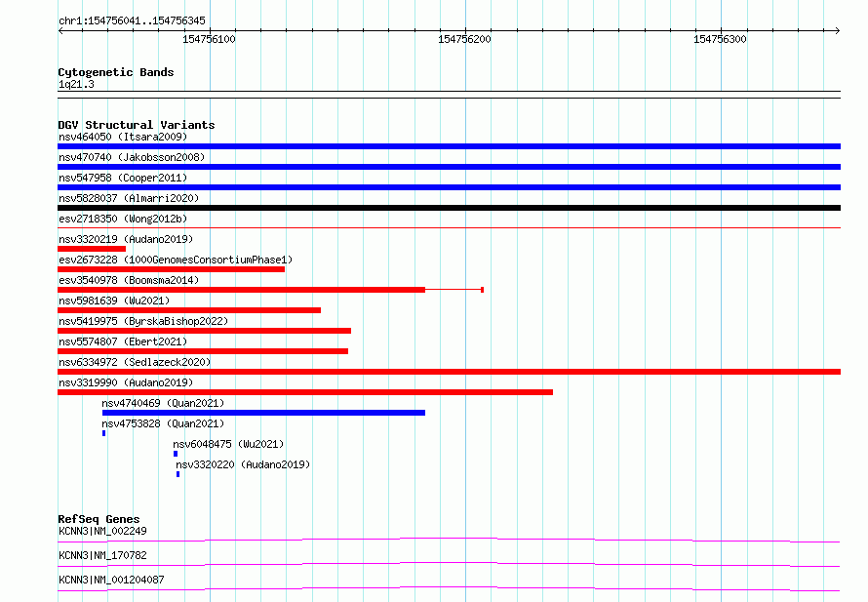Click the red bar for esv3540978
Screen dimensions: 868x602
pos(241,290)
